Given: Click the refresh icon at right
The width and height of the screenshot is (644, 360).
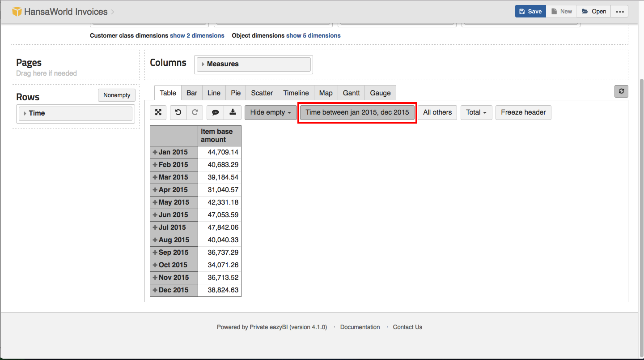Looking at the screenshot, I should click(x=621, y=91).
